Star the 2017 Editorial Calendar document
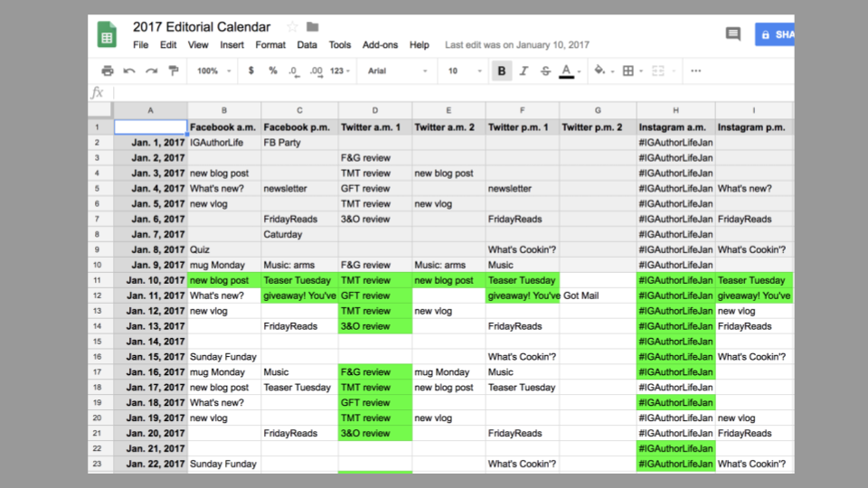868x488 pixels. pos(292,26)
